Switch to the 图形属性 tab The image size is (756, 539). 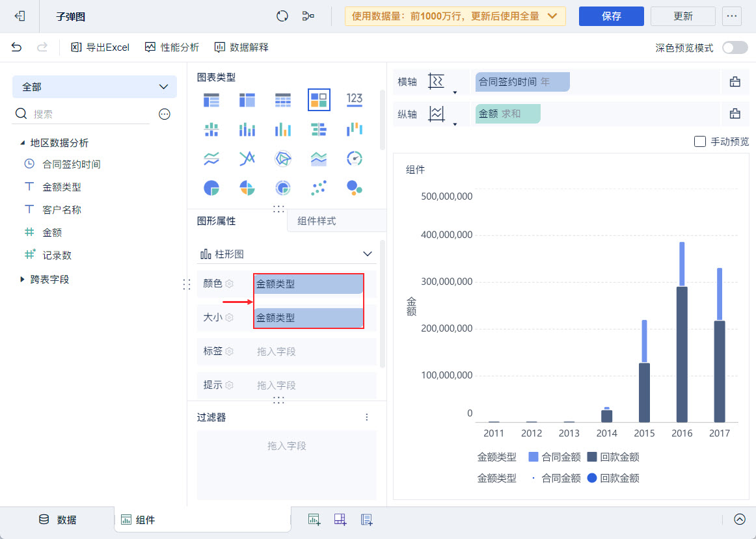(217, 221)
